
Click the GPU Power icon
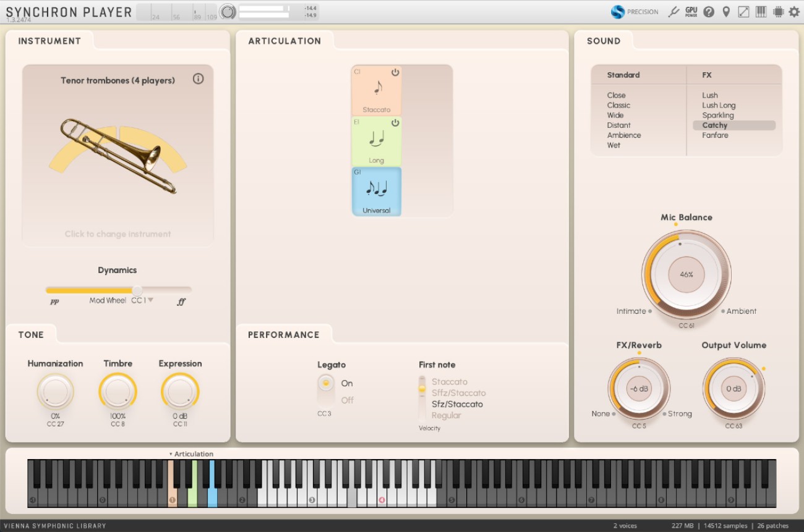691,12
